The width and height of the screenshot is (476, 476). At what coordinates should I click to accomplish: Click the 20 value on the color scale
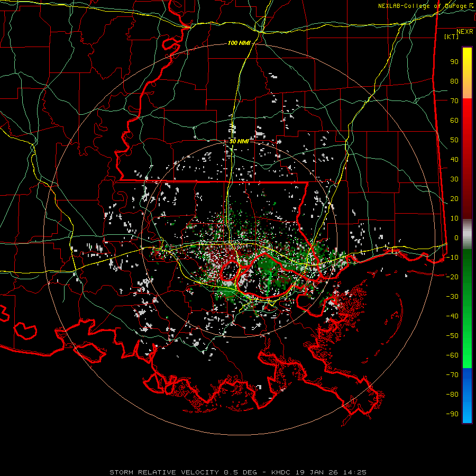(x=454, y=199)
